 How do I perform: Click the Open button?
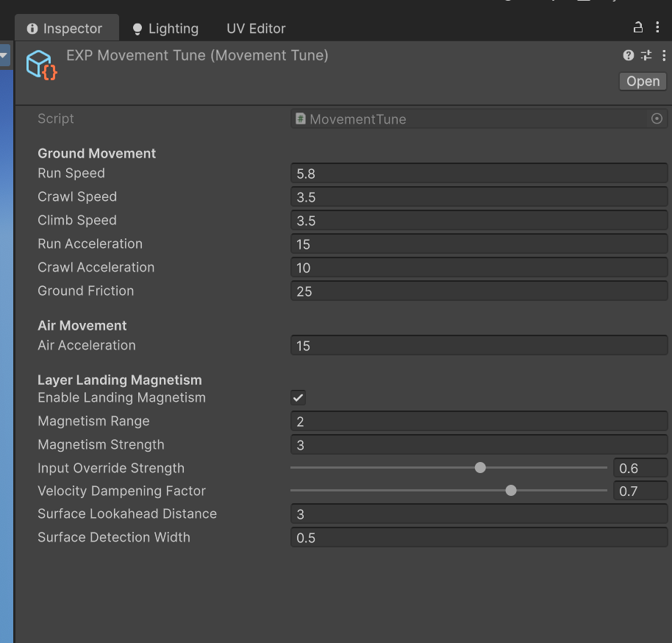643,81
